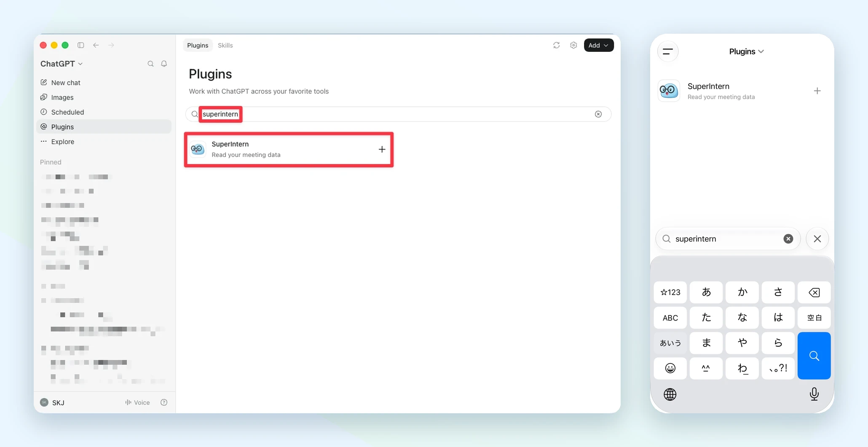
Task: Tap the か keyboard key
Action: (x=742, y=292)
